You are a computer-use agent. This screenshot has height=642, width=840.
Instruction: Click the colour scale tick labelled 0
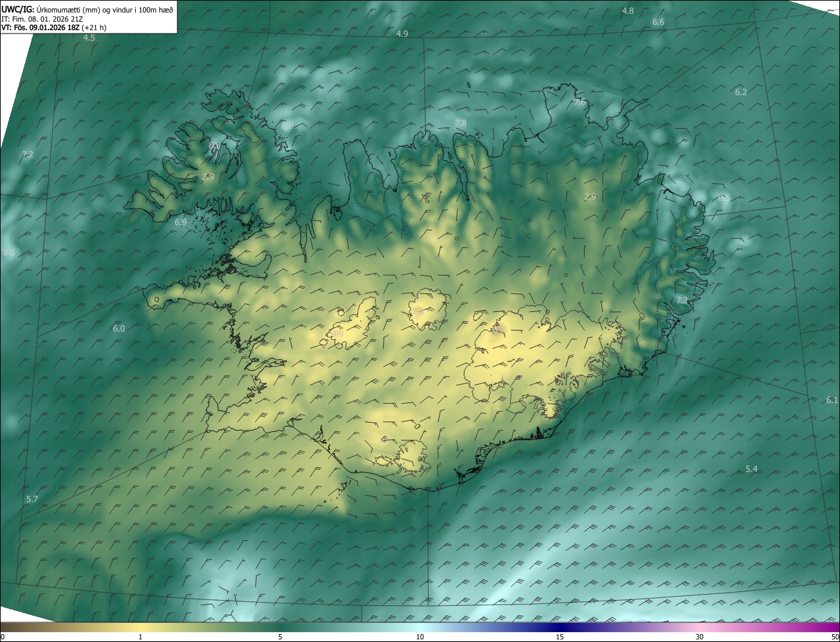(3, 637)
